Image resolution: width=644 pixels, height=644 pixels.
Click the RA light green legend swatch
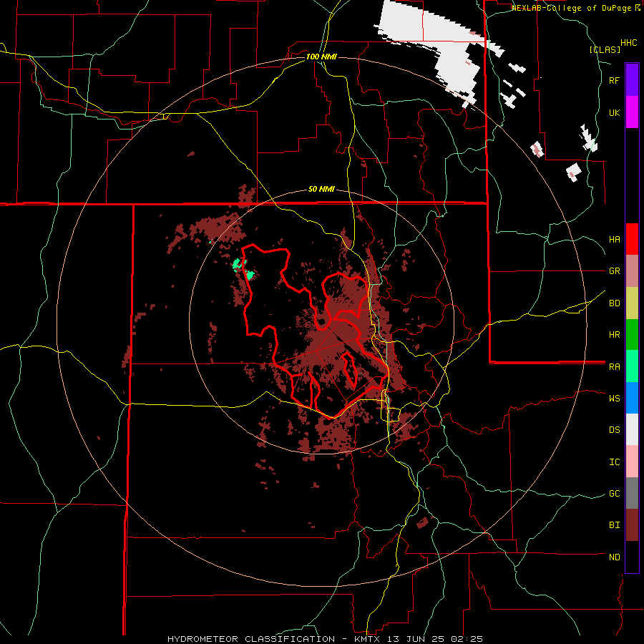click(x=632, y=366)
